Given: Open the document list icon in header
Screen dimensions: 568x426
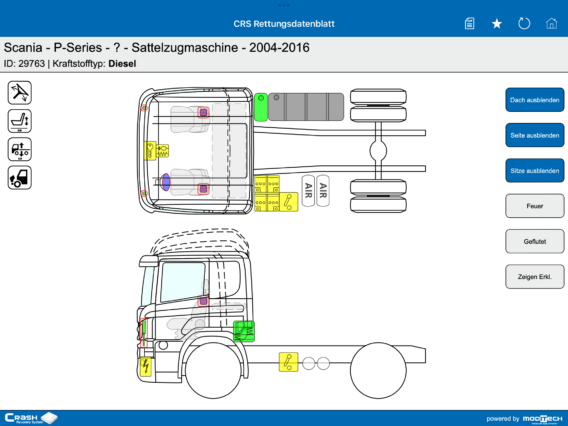Looking at the screenshot, I should pyautogui.click(x=469, y=24).
